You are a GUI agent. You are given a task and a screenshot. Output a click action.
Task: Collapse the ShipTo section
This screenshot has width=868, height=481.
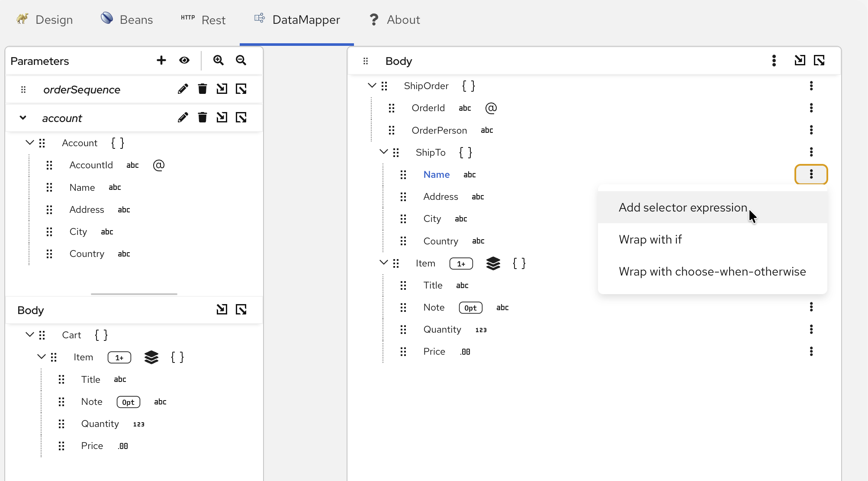click(x=384, y=152)
